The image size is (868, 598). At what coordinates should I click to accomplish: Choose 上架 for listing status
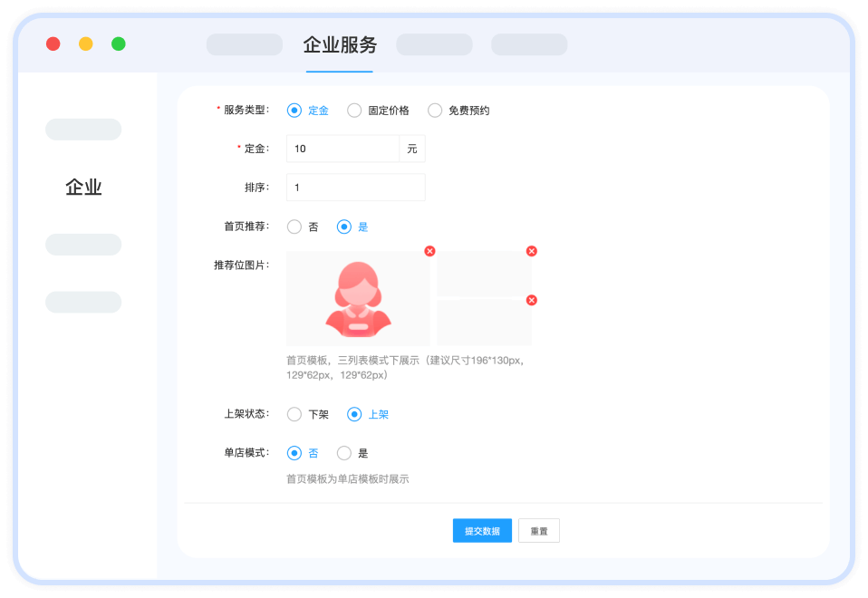[354, 415]
